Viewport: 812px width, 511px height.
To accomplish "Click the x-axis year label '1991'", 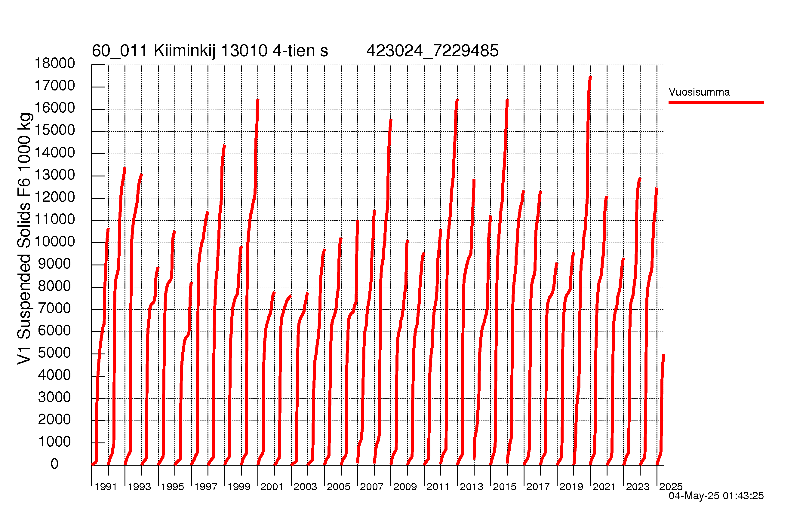I will [x=106, y=487].
